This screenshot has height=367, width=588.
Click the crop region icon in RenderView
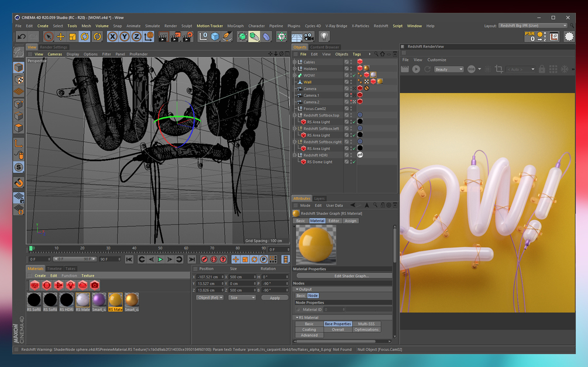point(498,70)
